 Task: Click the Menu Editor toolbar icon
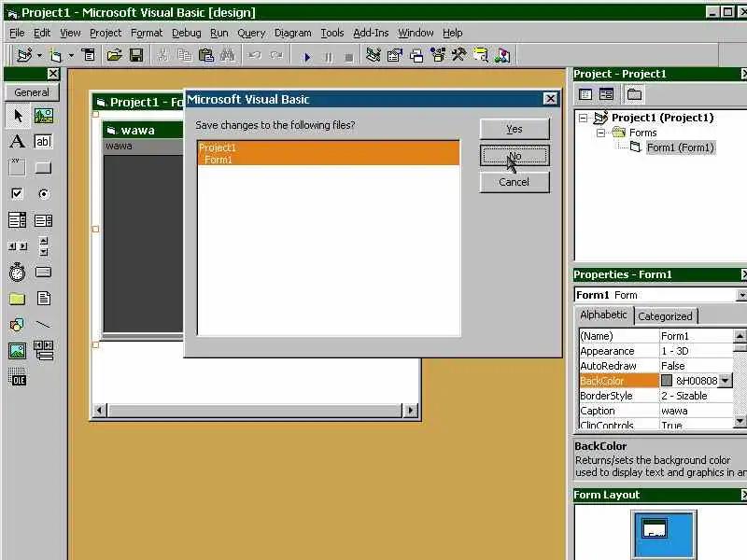click(89, 56)
